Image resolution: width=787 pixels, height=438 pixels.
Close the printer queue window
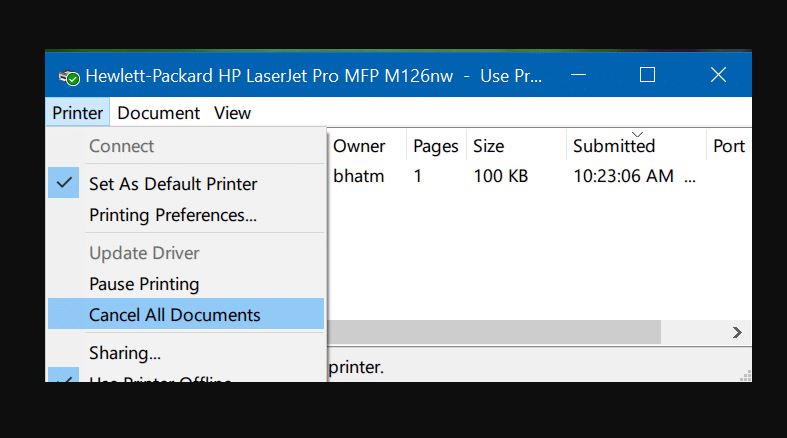[718, 75]
